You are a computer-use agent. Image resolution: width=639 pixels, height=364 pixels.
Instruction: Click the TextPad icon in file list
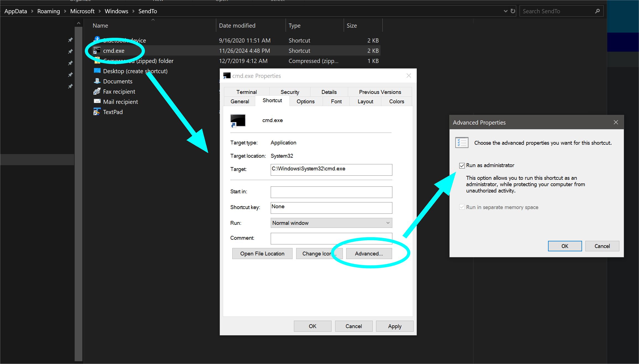click(x=97, y=112)
